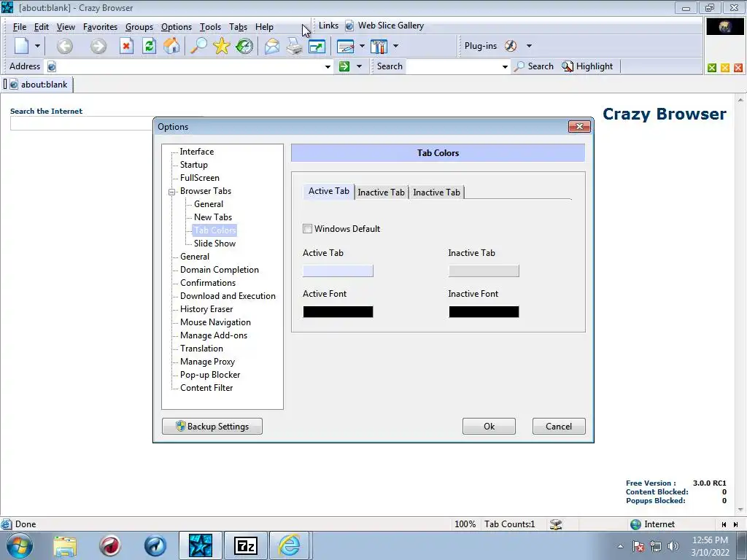Viewport: 747px width, 560px height.
Task: Click the Back navigation arrow
Action: click(65, 46)
